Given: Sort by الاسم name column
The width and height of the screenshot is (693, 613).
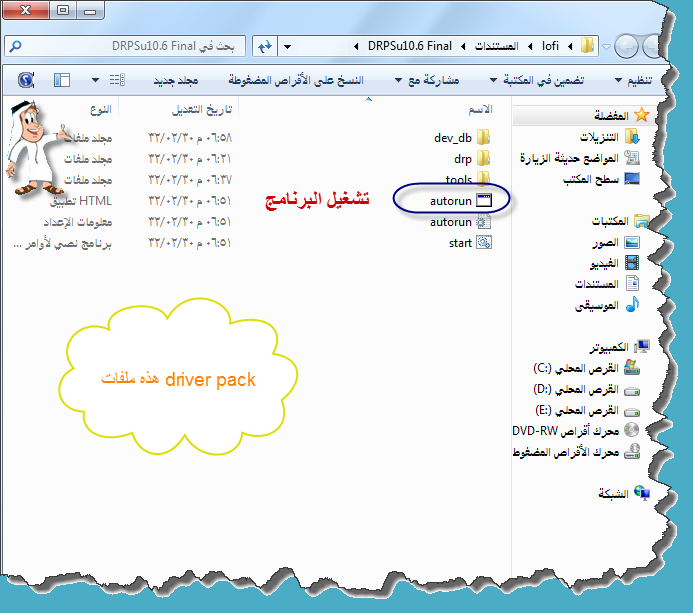Looking at the screenshot, I should (480, 109).
